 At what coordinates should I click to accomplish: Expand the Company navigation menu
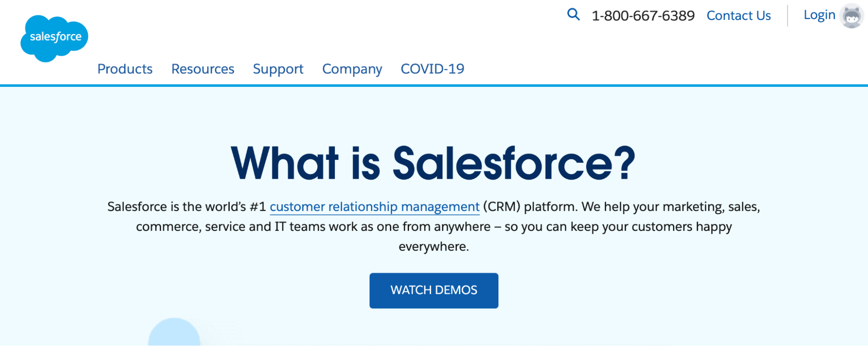pyautogui.click(x=352, y=69)
